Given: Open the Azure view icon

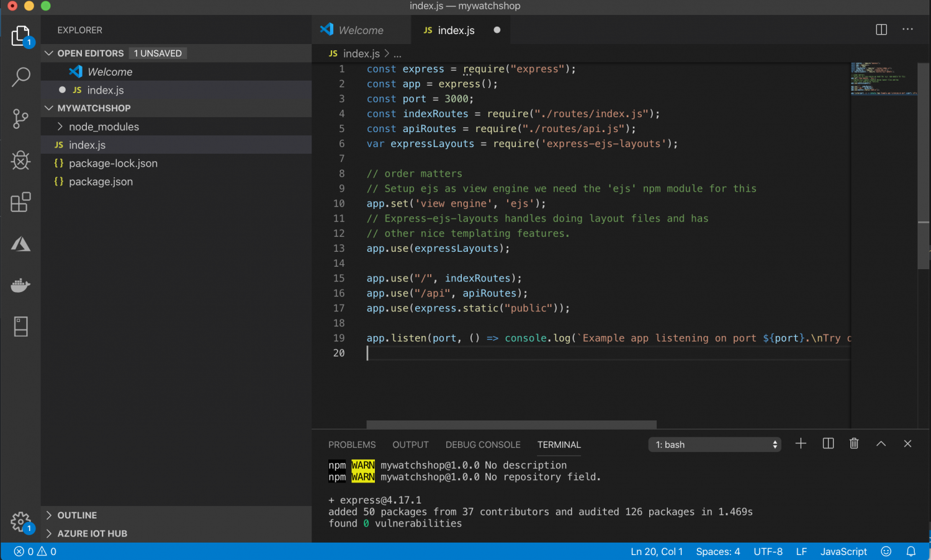Looking at the screenshot, I should 20,244.
